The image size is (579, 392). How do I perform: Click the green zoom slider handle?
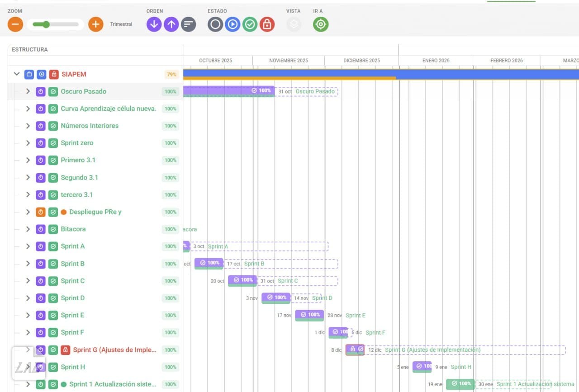coord(46,24)
